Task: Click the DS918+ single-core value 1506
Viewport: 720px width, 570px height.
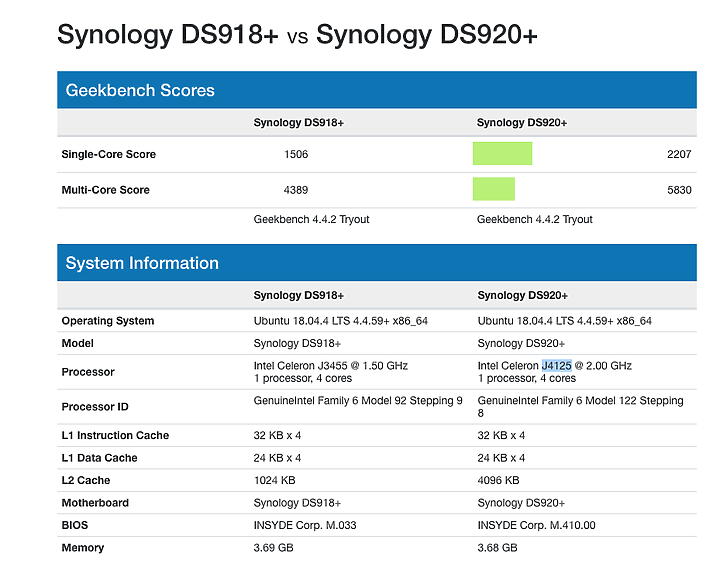Action: [296, 154]
